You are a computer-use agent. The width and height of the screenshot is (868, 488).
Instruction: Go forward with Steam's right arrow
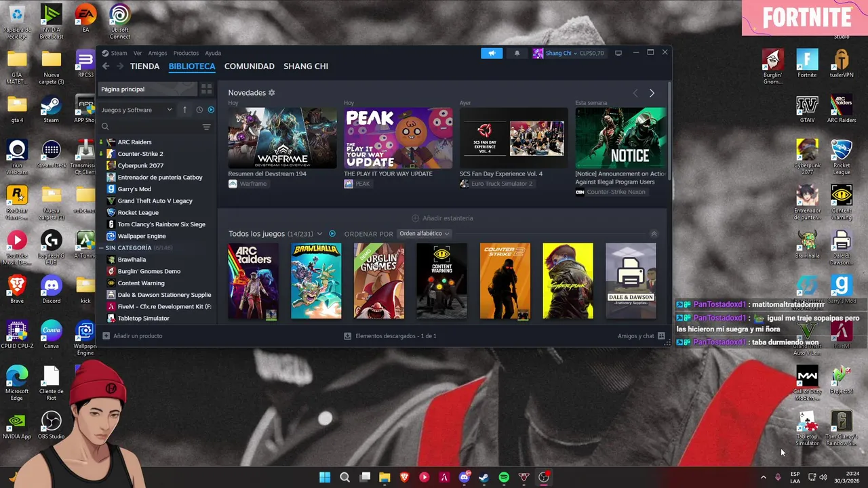click(120, 66)
